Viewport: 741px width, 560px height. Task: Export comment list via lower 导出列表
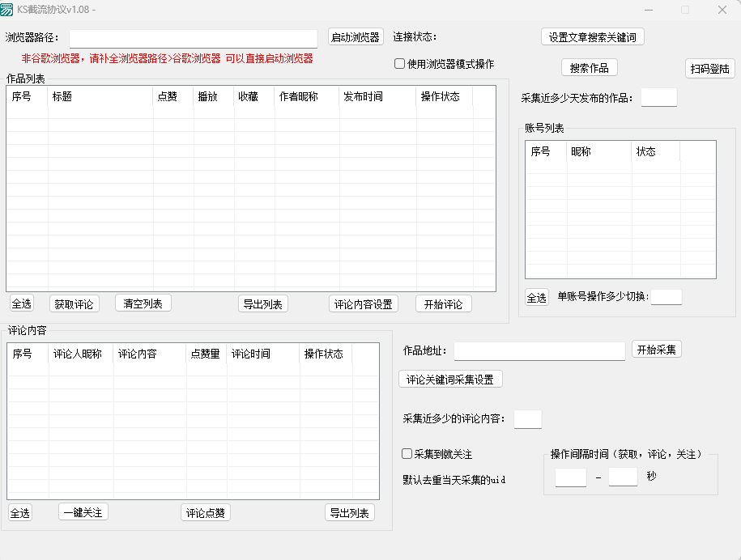click(x=349, y=513)
